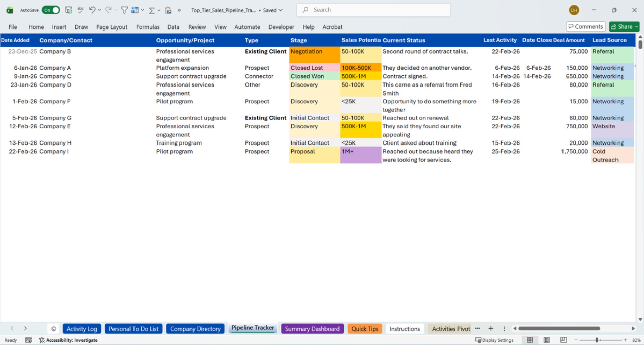Select Normal view in status bar

(x=530, y=340)
